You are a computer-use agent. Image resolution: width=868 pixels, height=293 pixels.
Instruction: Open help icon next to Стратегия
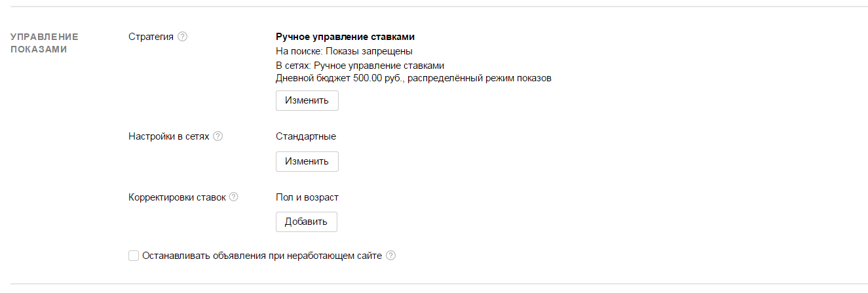(183, 37)
